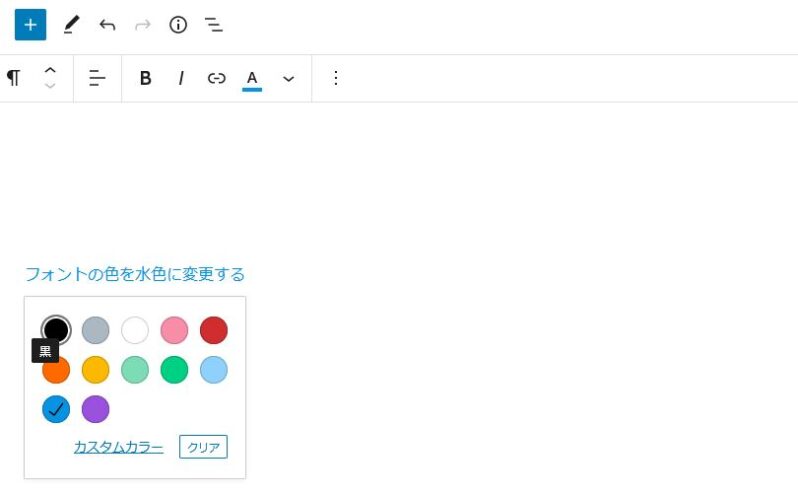Toggle bold formatting

145,78
